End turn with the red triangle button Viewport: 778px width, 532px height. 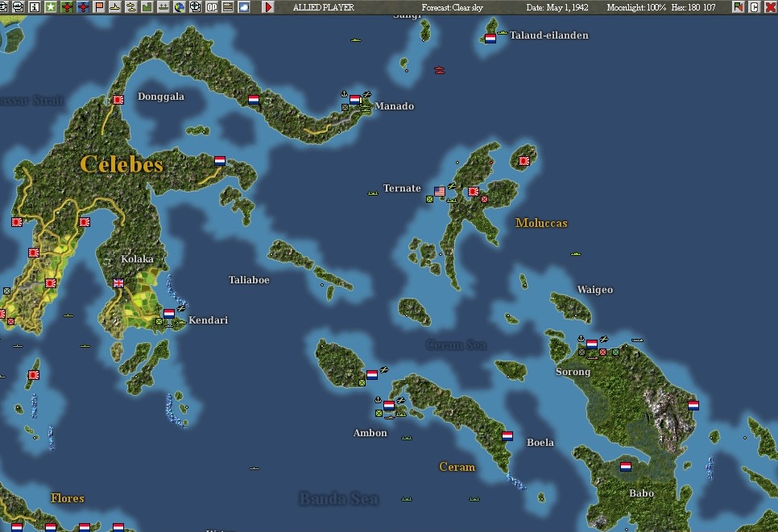click(268, 7)
